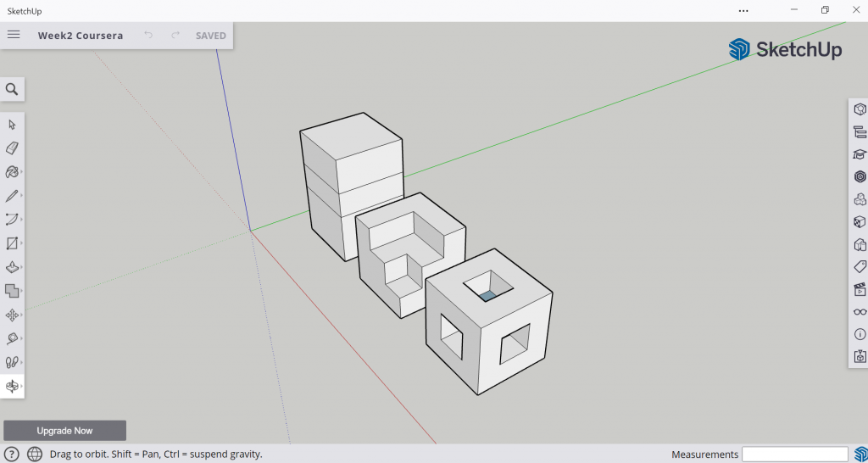The width and height of the screenshot is (868, 463).
Task: Open the Outliner panel
Action: [860, 131]
